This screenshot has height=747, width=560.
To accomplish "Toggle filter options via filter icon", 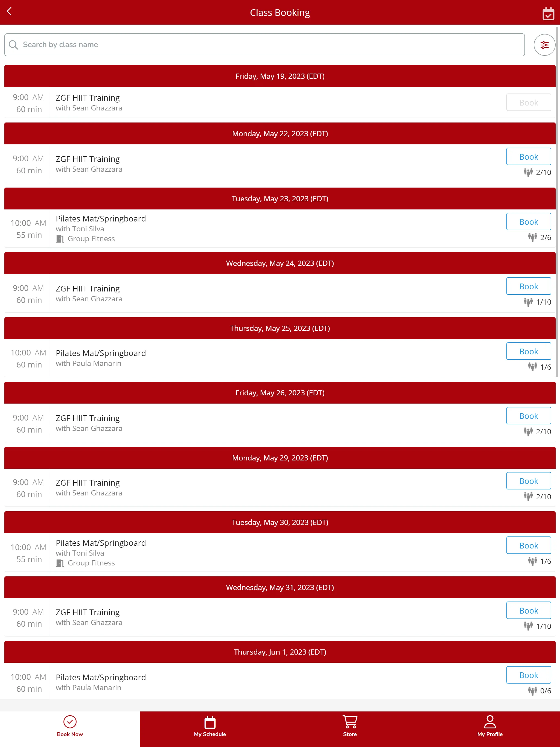I will pos(544,45).
